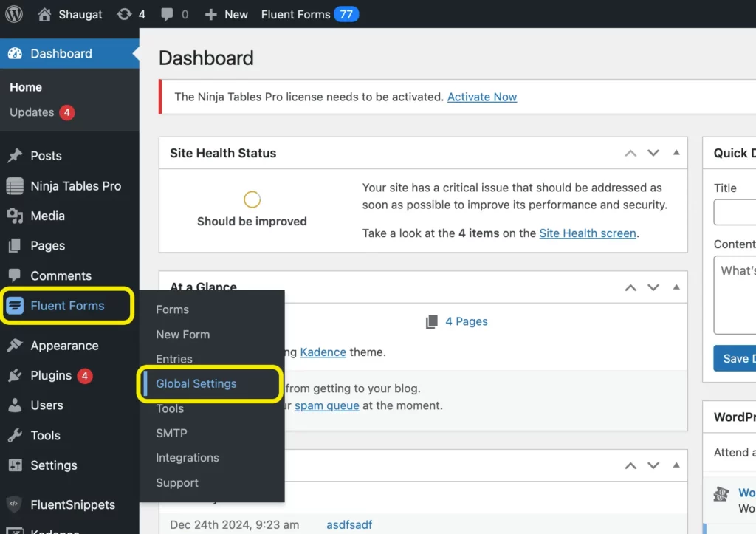Viewport: 756px width, 534px height.
Task: Click the Dashboard gauge icon in the sidebar
Action: 15,53
